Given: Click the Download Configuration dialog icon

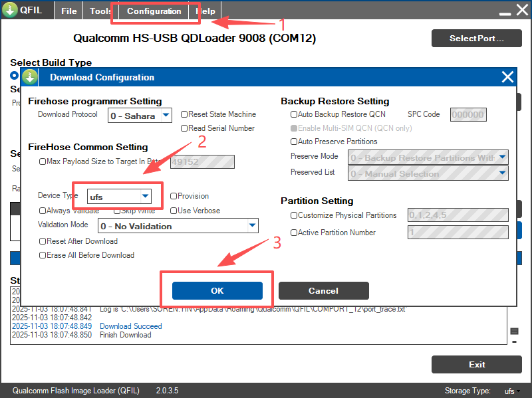Looking at the screenshot, I should pos(30,77).
